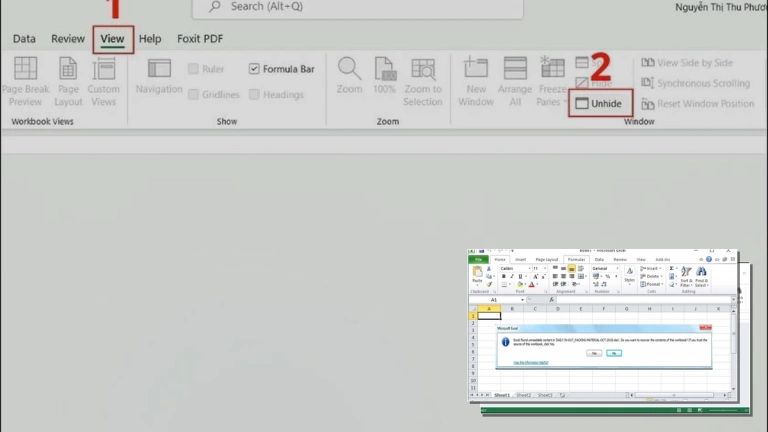Open the Data ribbon tab
This screenshot has width=768, height=432.
tap(24, 39)
